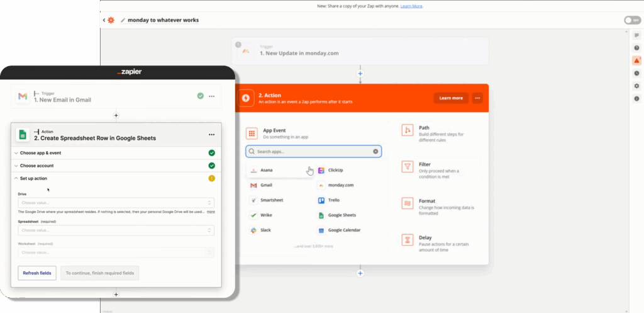Click the App Event grid icon
This screenshot has width=644, height=313.
pos(252,134)
